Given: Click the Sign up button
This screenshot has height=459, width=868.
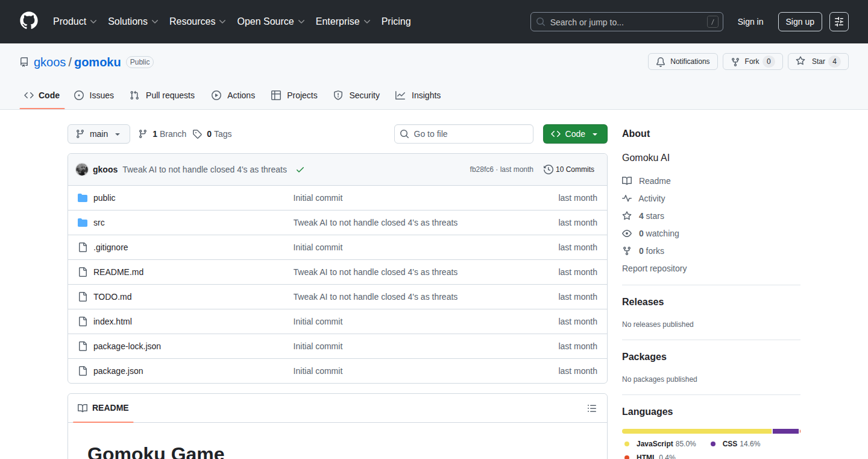Looking at the screenshot, I should [800, 22].
